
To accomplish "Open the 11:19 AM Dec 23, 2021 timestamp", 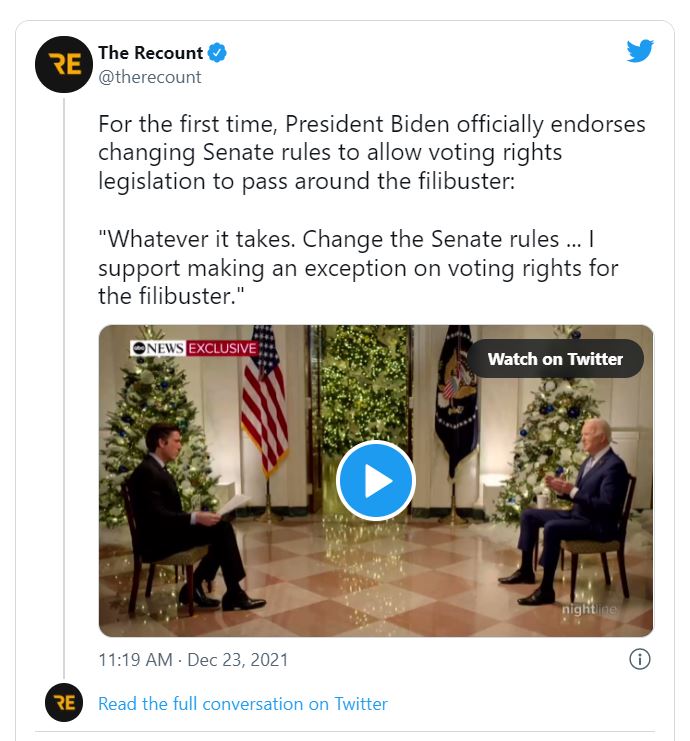I will click(193, 660).
